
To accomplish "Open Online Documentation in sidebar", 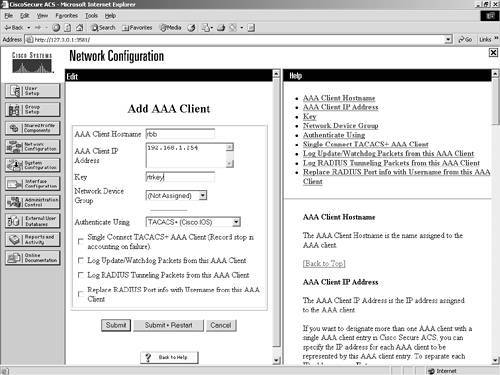I will pyautogui.click(x=33, y=258).
